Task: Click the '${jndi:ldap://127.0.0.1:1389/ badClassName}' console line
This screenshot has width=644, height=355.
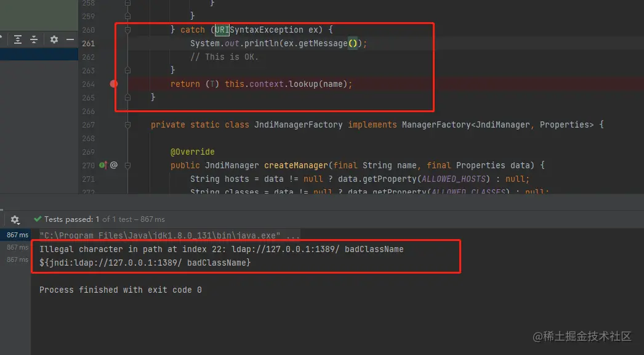Action: tap(145, 263)
